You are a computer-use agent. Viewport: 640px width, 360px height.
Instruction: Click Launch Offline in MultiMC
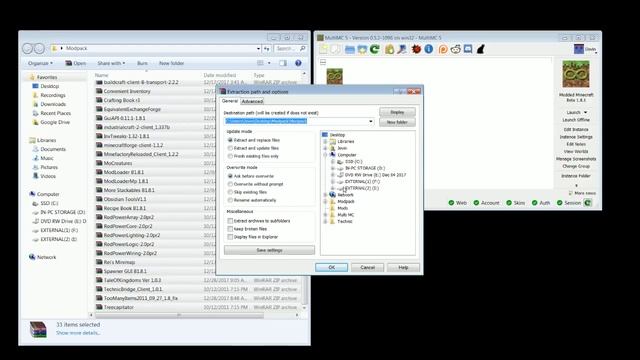(x=576, y=120)
